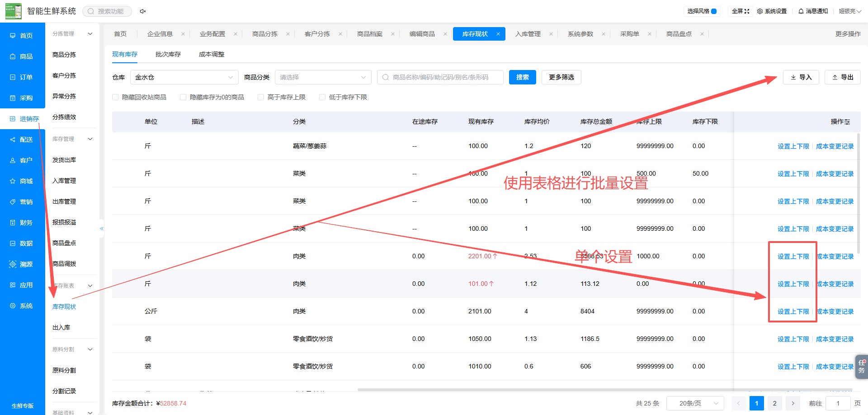This screenshot has width=868, height=415.
Task: Enable 低于库存下限 filter checkbox
Action: (x=322, y=97)
